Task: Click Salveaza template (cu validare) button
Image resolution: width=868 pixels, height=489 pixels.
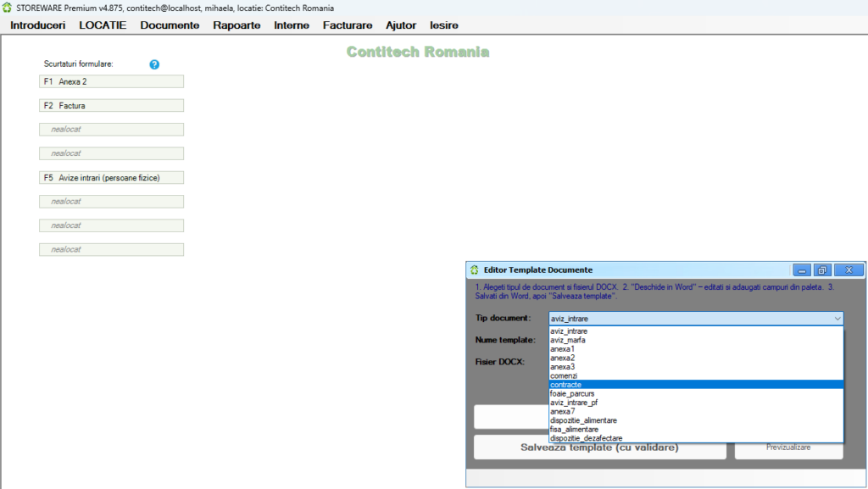Action: click(x=600, y=447)
